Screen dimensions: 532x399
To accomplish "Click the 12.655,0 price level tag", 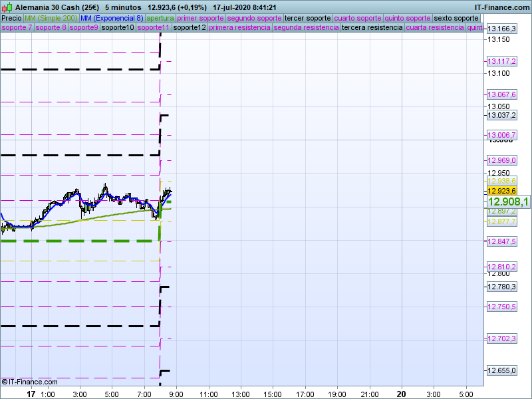I will 502,370.
